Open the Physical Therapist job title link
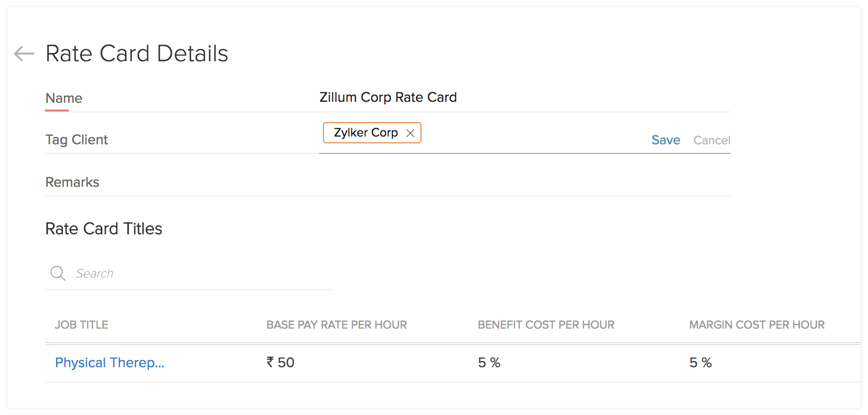Viewport: 868px width, 415px height. (x=110, y=362)
